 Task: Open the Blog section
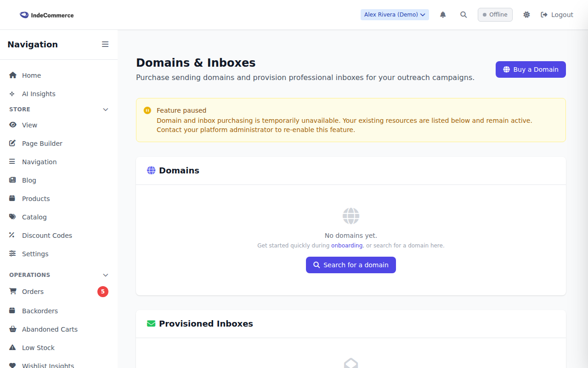tap(59, 180)
